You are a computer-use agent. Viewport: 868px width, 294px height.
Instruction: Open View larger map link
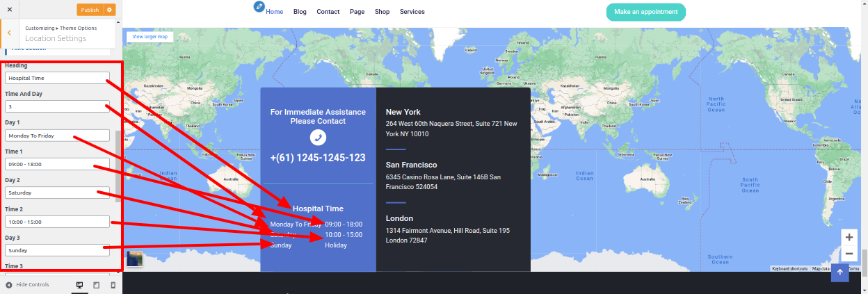[150, 36]
